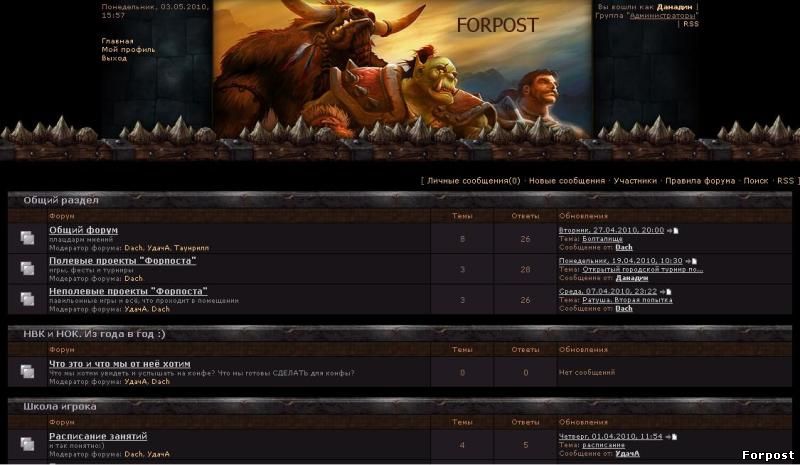Image resolution: width=800 pixels, height=465 pixels.
Task: Open Личные сообщения(0) in the menu
Action: click(x=473, y=181)
